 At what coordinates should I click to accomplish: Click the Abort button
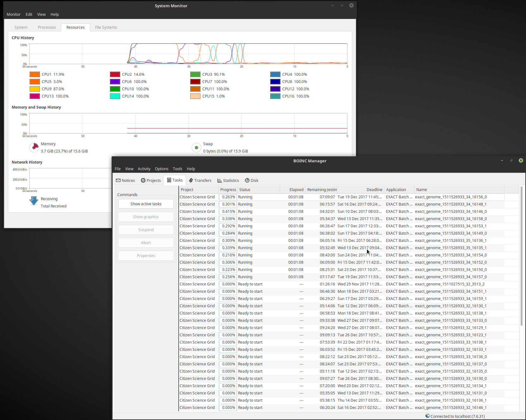tap(146, 243)
